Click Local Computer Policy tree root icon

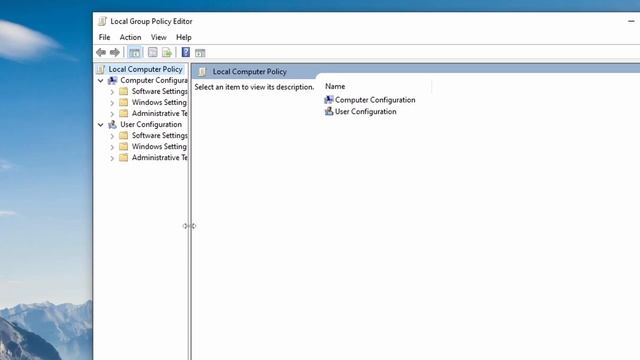pos(101,69)
